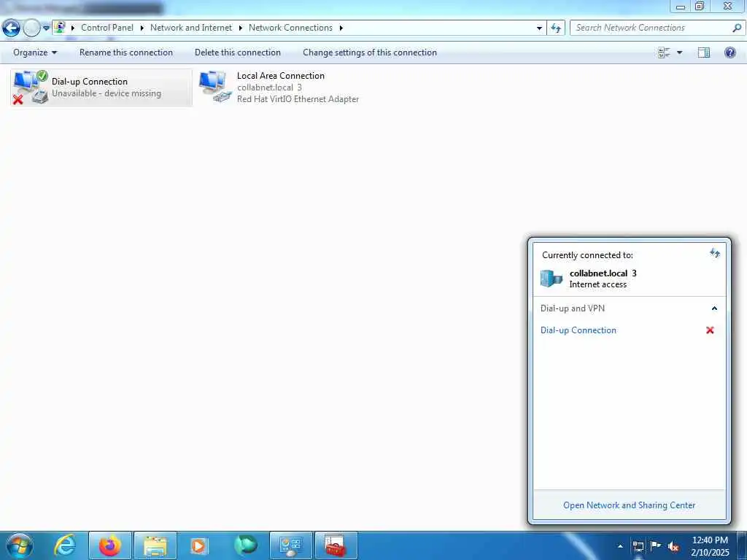Screen dimensions: 747x560
Task: Choose Rename this connection
Action: click(126, 52)
